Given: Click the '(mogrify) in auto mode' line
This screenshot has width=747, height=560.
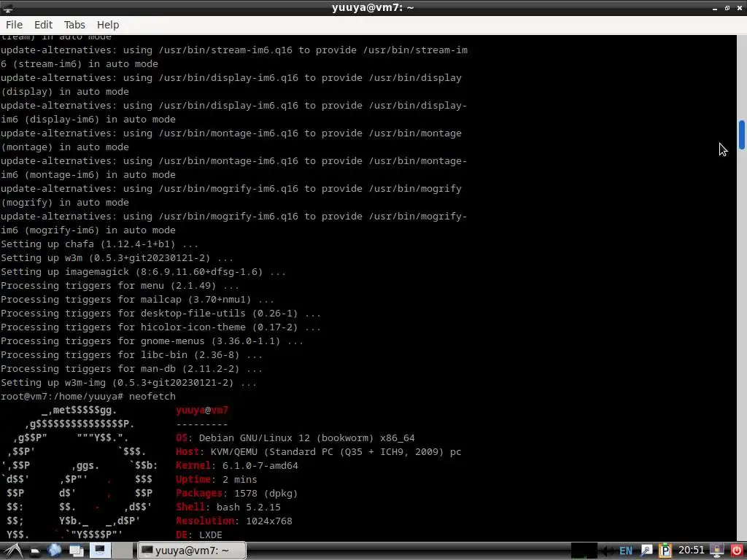Looking at the screenshot, I should [x=65, y=202].
